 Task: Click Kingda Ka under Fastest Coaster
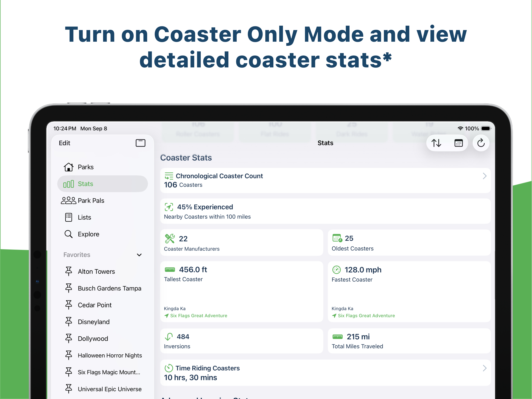[x=342, y=309]
